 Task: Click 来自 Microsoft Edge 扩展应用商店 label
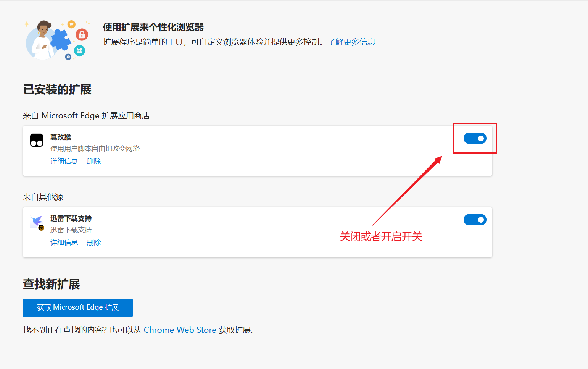86,116
